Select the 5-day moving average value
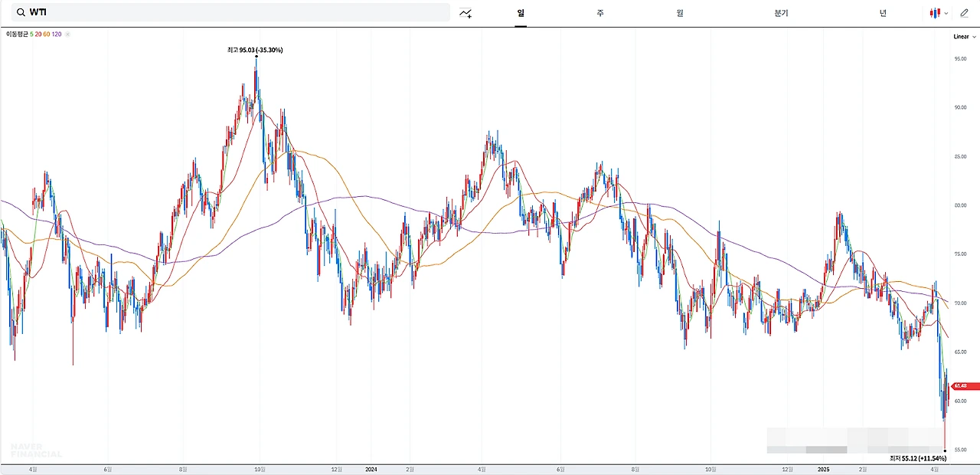 click(32, 34)
